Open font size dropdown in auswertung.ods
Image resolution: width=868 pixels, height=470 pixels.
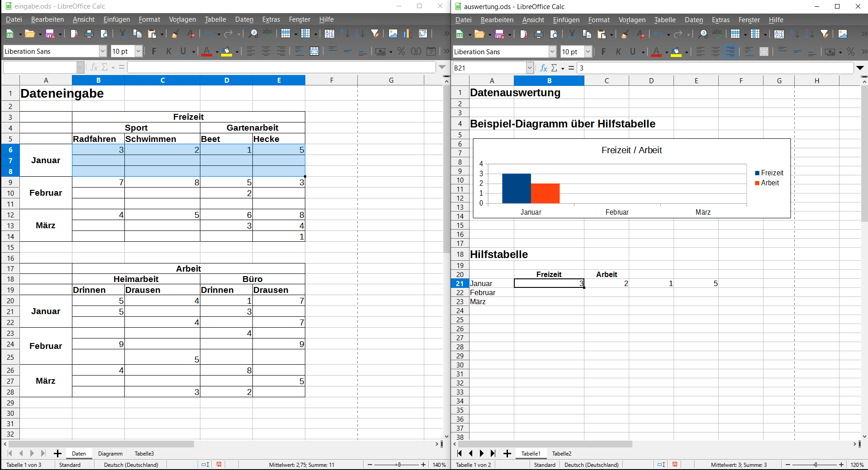click(x=588, y=52)
